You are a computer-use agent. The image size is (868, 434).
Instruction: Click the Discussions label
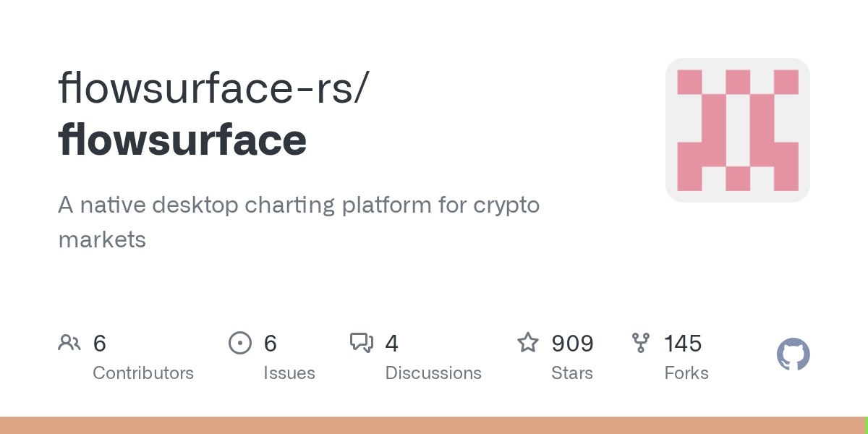(433, 373)
